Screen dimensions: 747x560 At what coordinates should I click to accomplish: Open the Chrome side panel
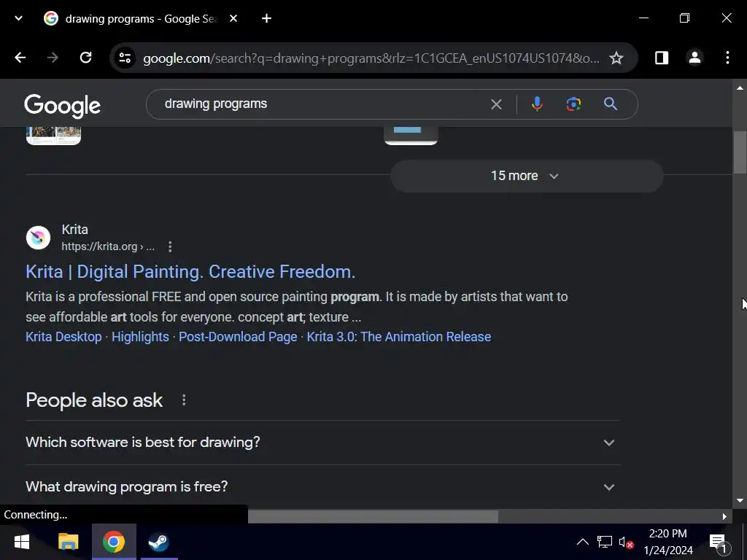pos(662,58)
